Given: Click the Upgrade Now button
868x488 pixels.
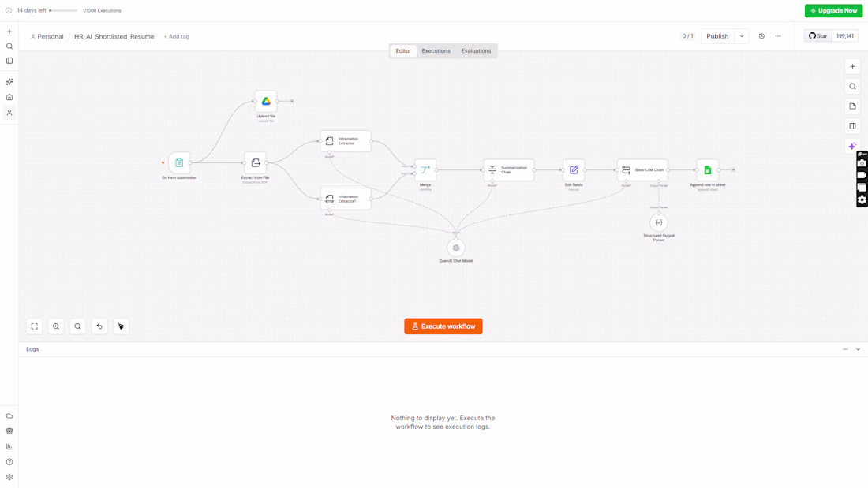Looking at the screenshot, I should [834, 10].
